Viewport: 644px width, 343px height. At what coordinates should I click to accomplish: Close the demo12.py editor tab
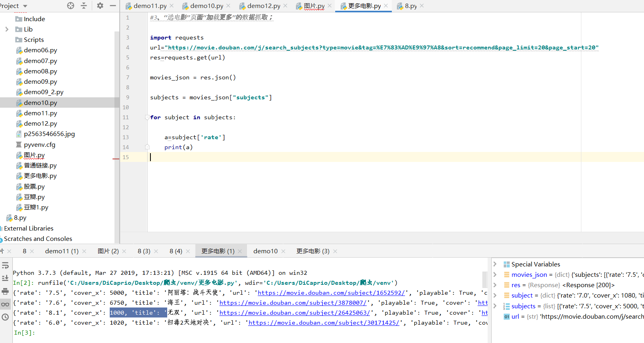tap(286, 6)
